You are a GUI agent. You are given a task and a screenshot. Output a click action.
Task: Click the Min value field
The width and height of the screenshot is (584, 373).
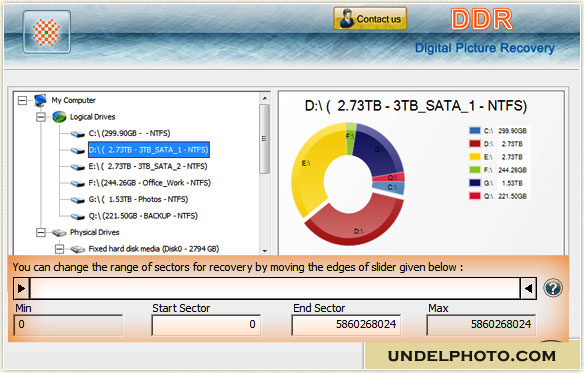tap(68, 325)
